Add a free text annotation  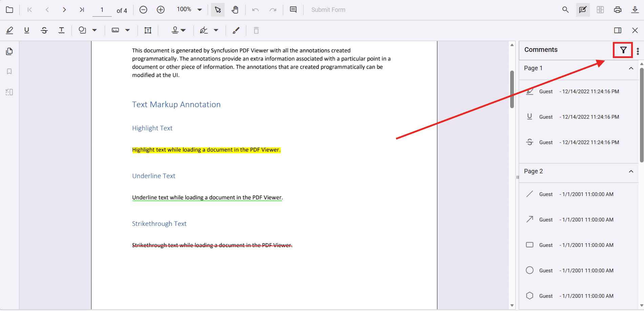coord(148,31)
